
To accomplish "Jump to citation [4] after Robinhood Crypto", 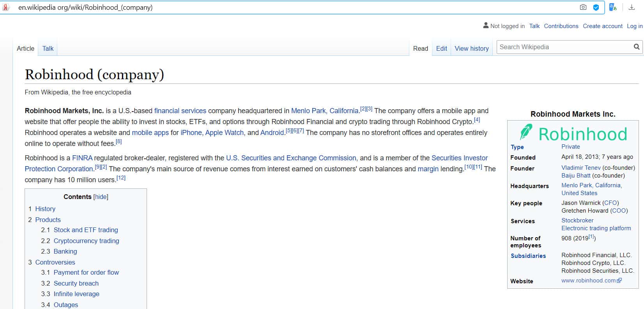I will tap(477, 120).
